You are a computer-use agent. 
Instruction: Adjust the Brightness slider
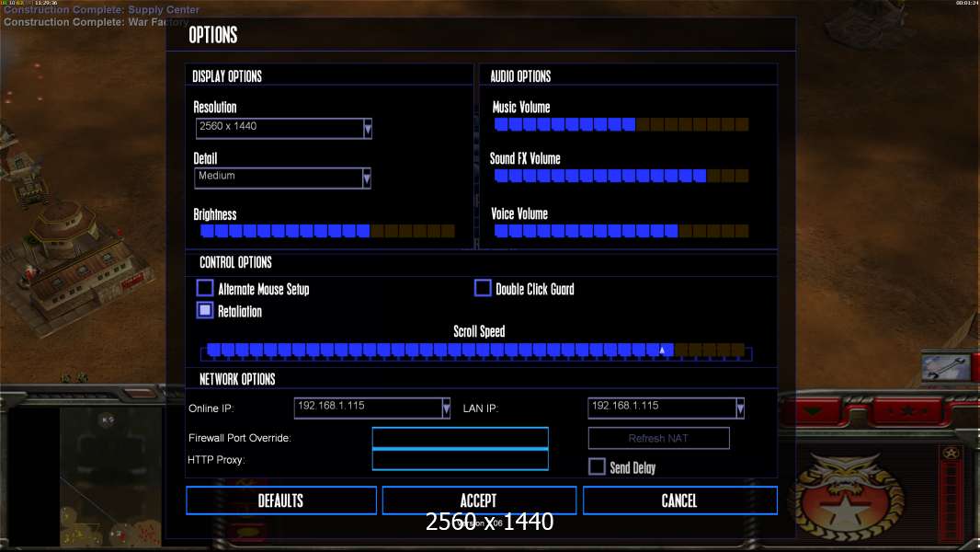pyautogui.click(x=327, y=231)
